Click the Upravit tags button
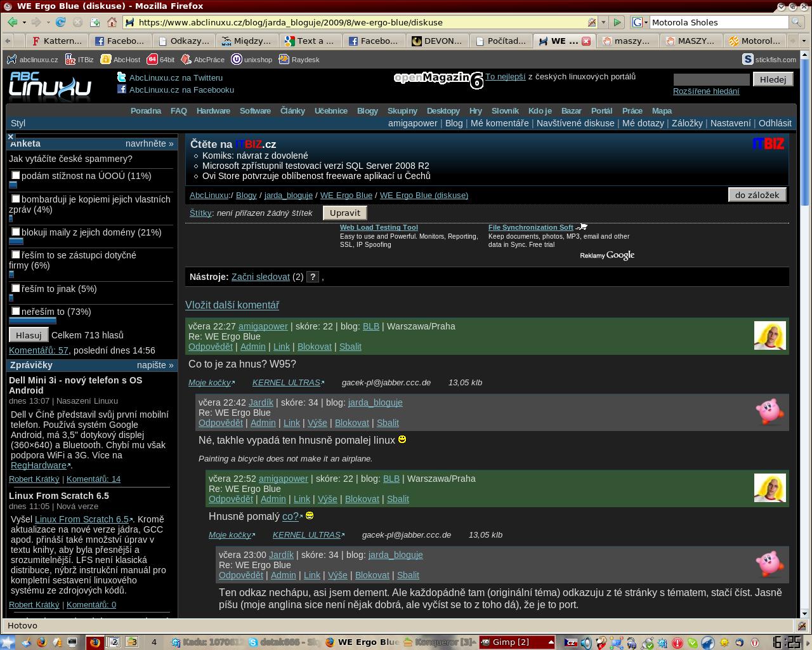812x650 pixels. point(344,213)
